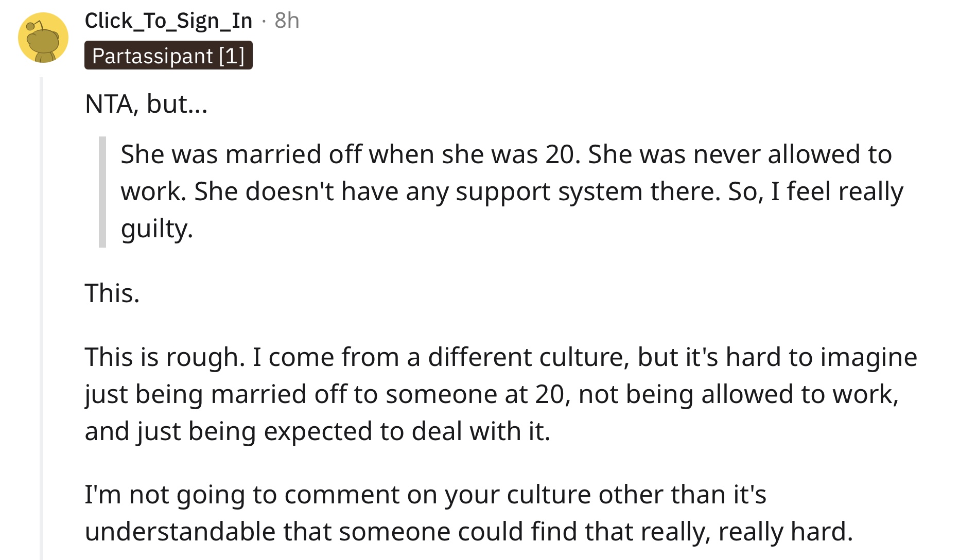This screenshot has width=977, height=560.
Task: Select the Partassipant [1] flair badge
Action: tap(168, 55)
